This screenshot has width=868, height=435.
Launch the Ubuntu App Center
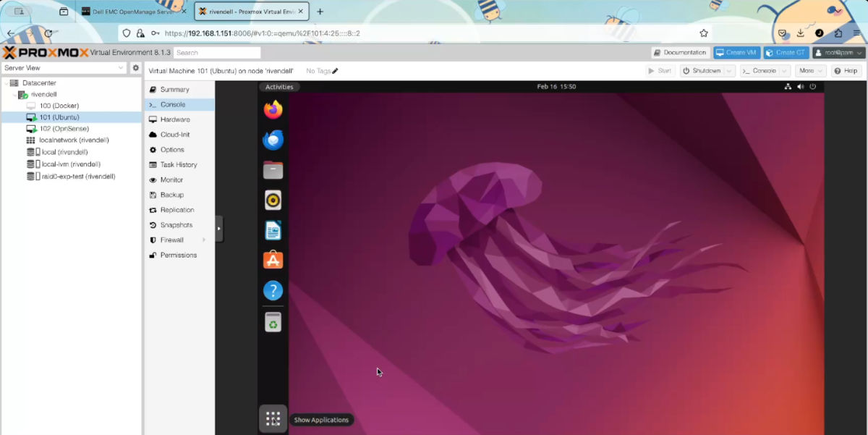(x=273, y=260)
